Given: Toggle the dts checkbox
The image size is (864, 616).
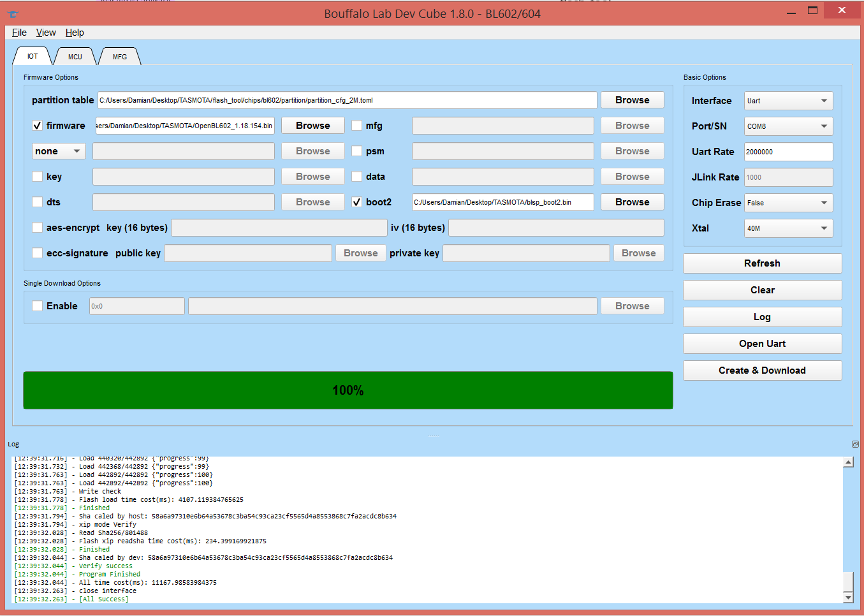Looking at the screenshot, I should 38,202.
